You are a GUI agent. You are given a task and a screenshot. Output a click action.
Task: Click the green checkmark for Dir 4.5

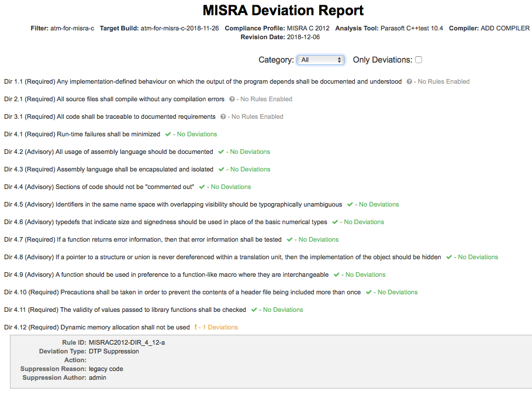pyautogui.click(x=350, y=204)
